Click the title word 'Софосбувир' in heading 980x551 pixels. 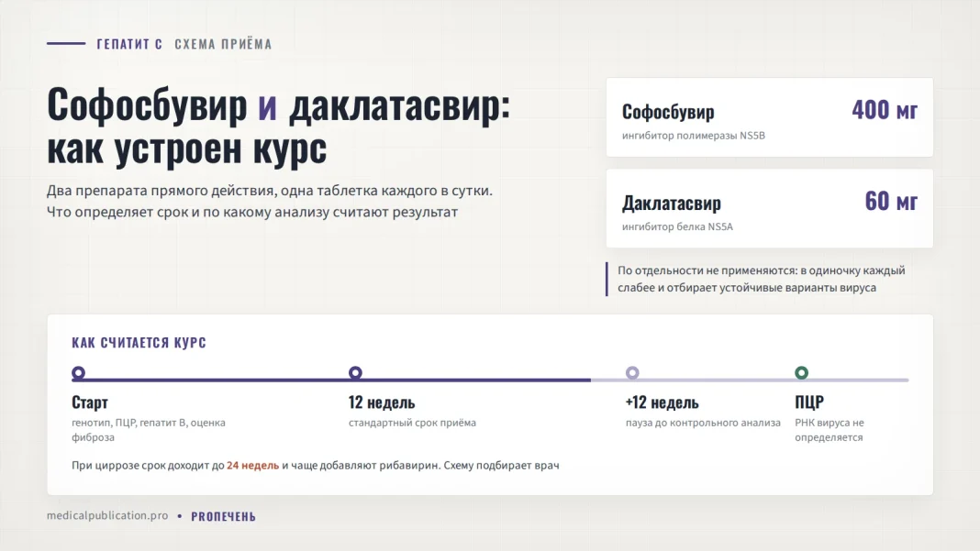click(x=148, y=105)
